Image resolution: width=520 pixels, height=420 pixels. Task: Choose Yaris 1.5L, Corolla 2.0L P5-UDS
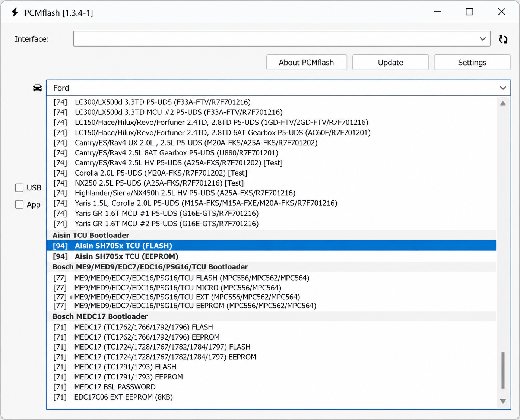[272, 203]
